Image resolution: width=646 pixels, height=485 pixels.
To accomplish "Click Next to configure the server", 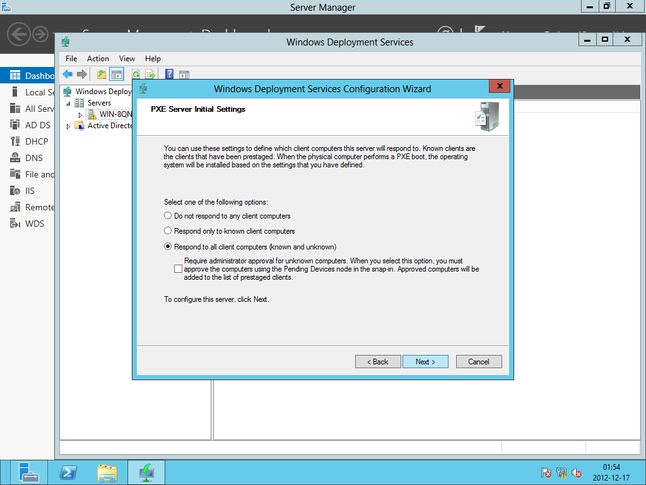I will (425, 361).
